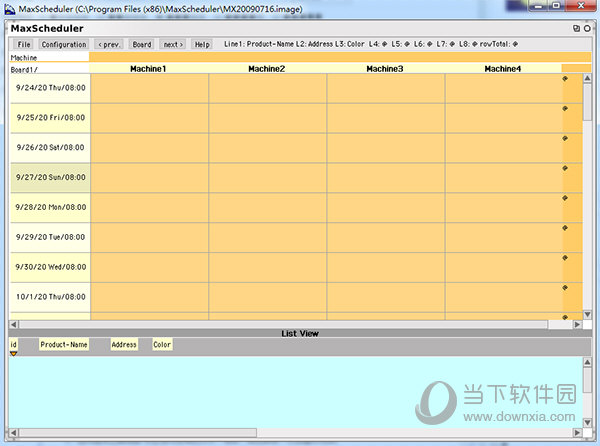600x446 pixels.
Task: Toggle the id sort order triangle
Action: click(13, 353)
